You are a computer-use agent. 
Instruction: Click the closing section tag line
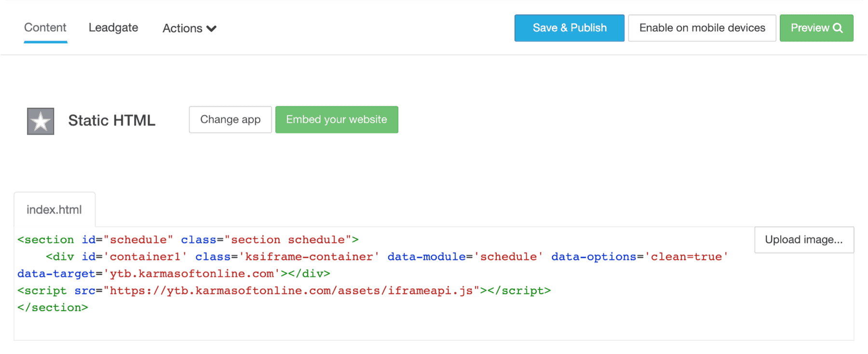point(53,308)
